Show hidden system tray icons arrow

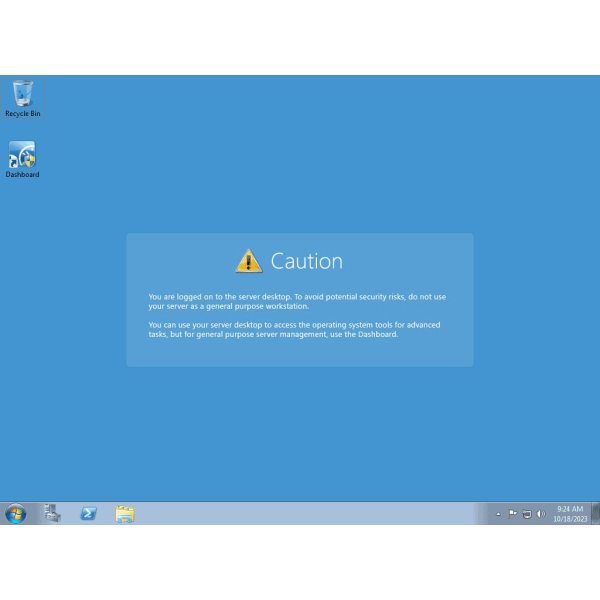click(498, 514)
